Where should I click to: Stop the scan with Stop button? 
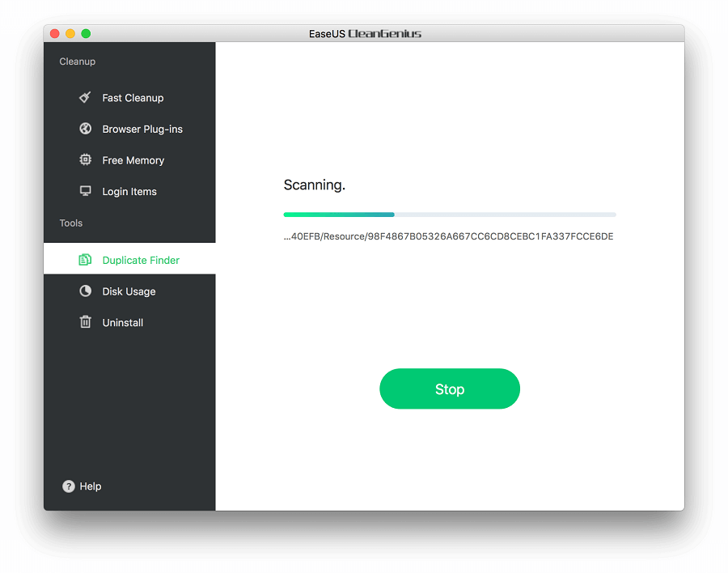[450, 388]
